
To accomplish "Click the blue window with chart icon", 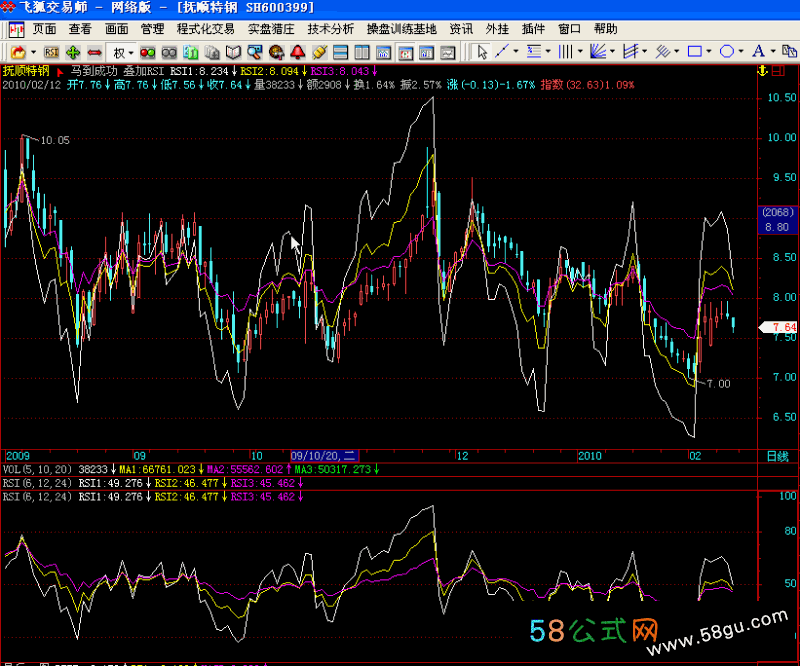I will (383, 52).
